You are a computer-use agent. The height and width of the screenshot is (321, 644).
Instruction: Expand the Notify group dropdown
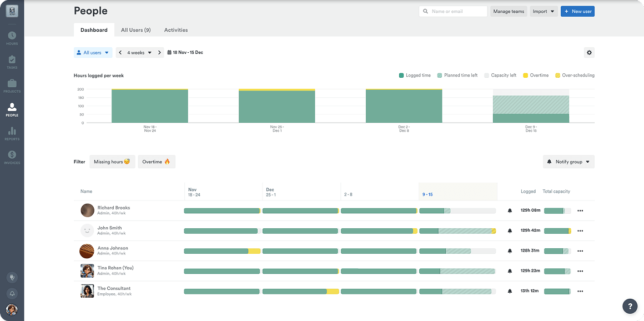click(x=568, y=162)
